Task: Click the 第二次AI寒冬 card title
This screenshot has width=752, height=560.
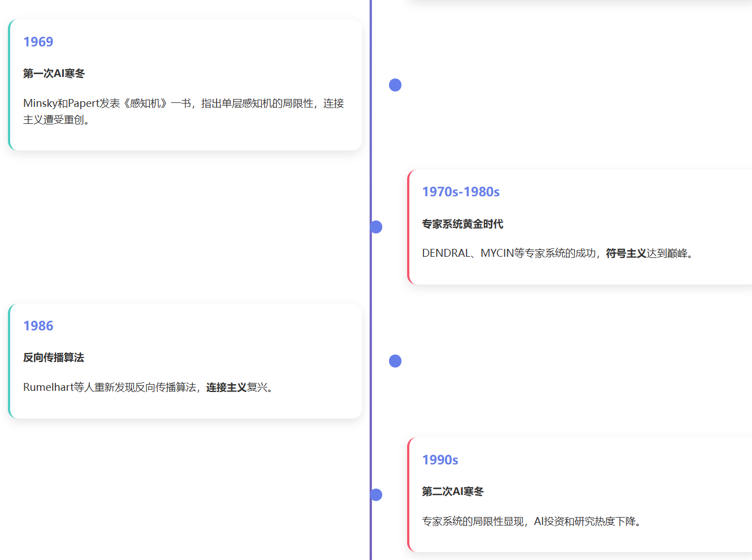Action: click(452, 492)
